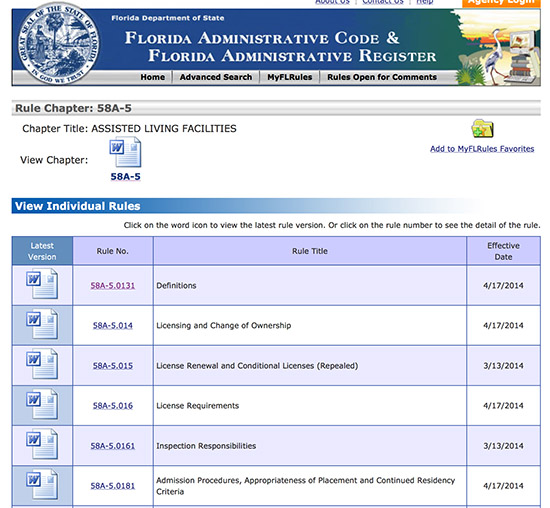
Task: Open Word icon for Definitions rule
Action: (x=42, y=283)
